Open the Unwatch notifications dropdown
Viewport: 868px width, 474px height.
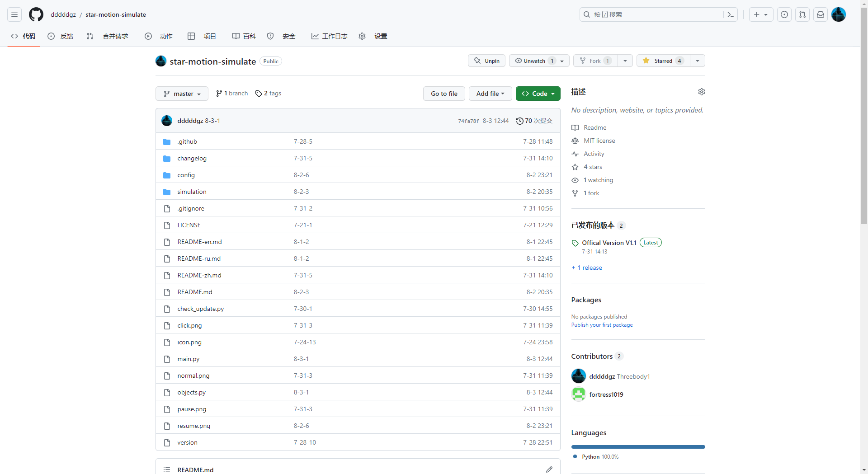(x=539, y=61)
